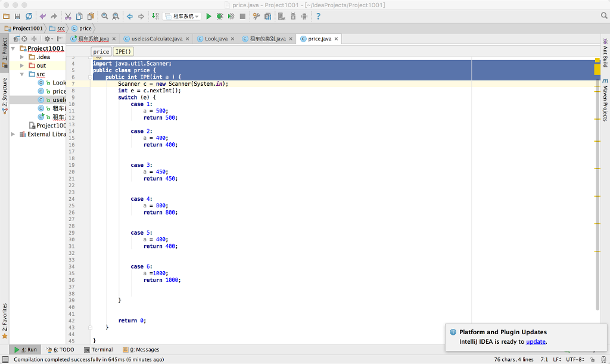Expand the External Libraries node

pos(12,134)
